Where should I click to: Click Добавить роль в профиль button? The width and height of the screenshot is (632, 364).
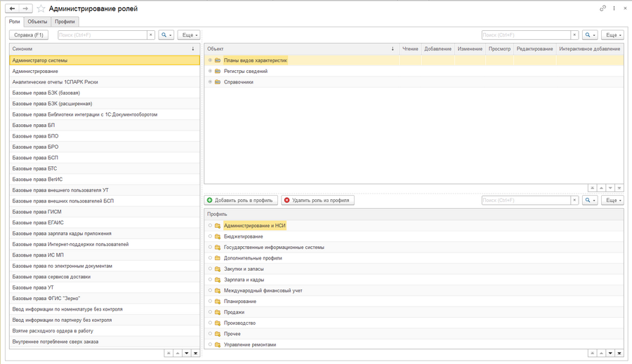point(241,200)
